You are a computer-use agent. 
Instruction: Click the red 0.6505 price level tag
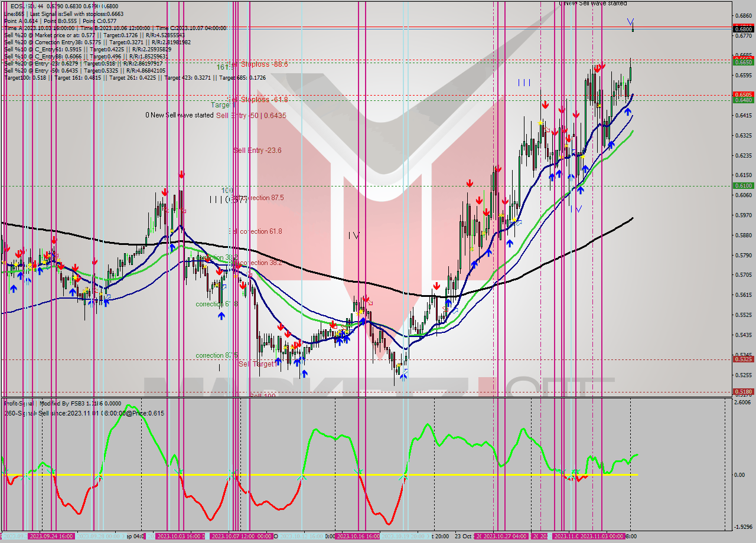pos(742,94)
